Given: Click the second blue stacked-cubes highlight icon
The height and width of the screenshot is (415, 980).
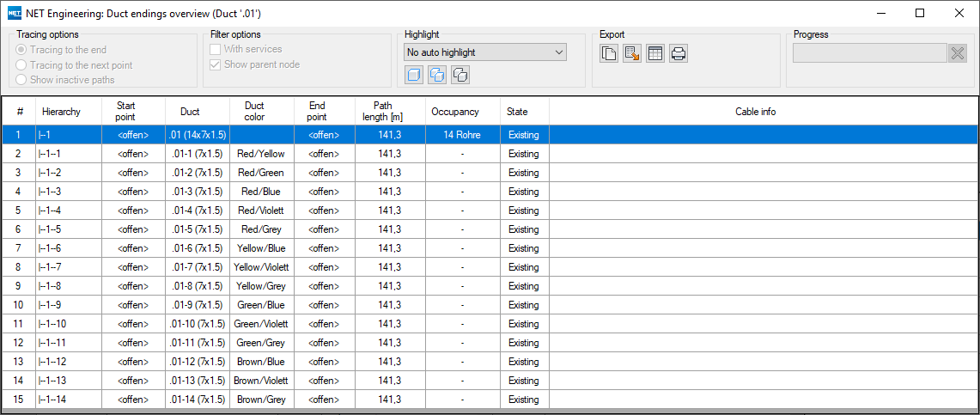Looking at the screenshot, I should [437, 75].
